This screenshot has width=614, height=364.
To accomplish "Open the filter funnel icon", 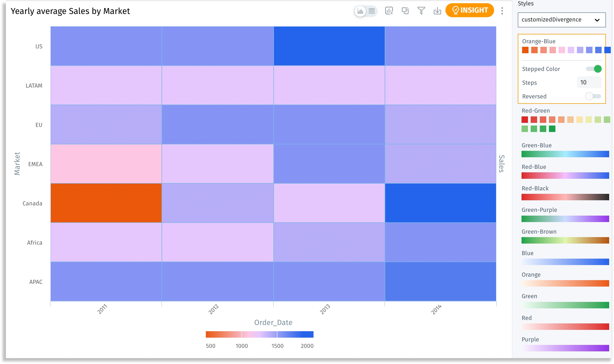I will click(x=421, y=11).
